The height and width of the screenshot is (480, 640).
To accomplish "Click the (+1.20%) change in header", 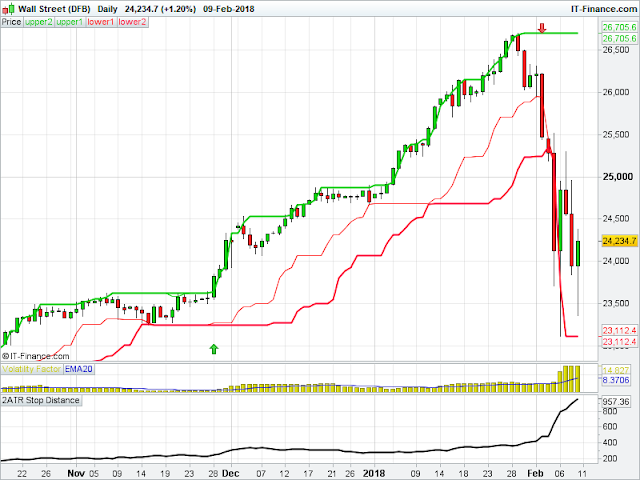I will click(x=179, y=9).
